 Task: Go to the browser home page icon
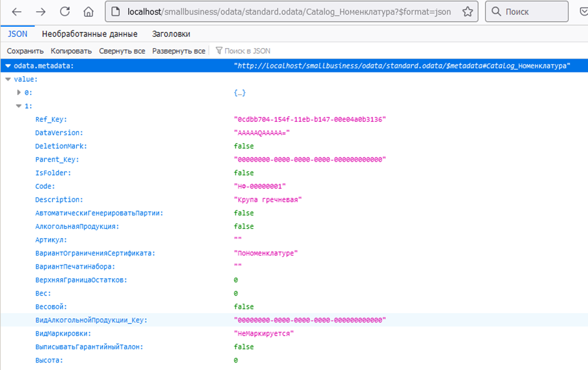pos(89,12)
